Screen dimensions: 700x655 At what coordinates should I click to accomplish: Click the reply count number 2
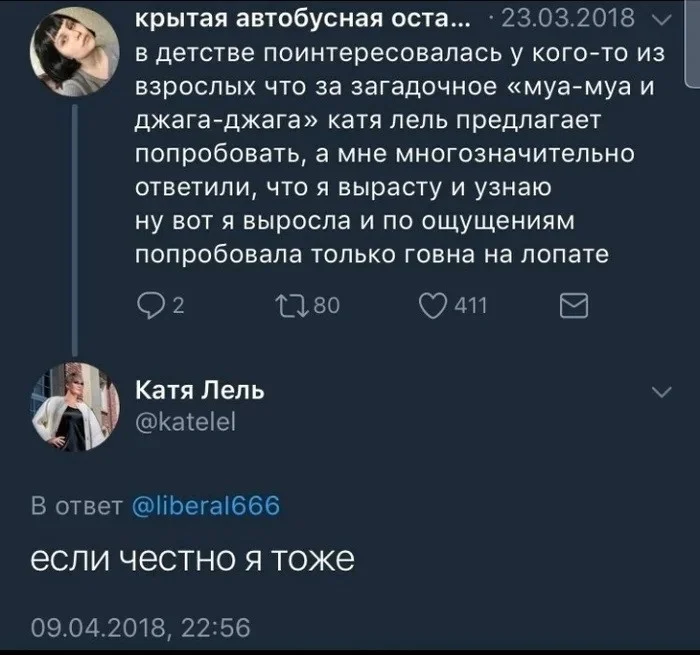pos(178,308)
